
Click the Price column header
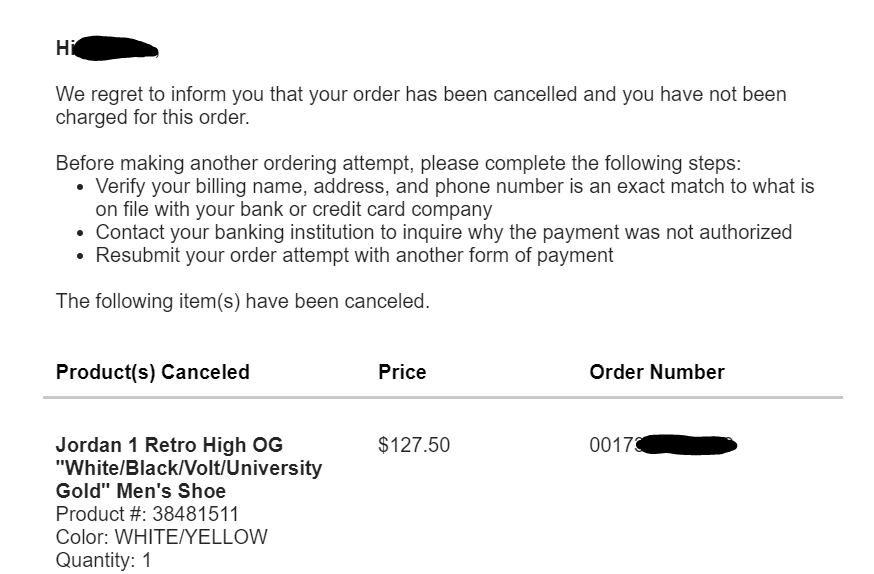coord(402,372)
